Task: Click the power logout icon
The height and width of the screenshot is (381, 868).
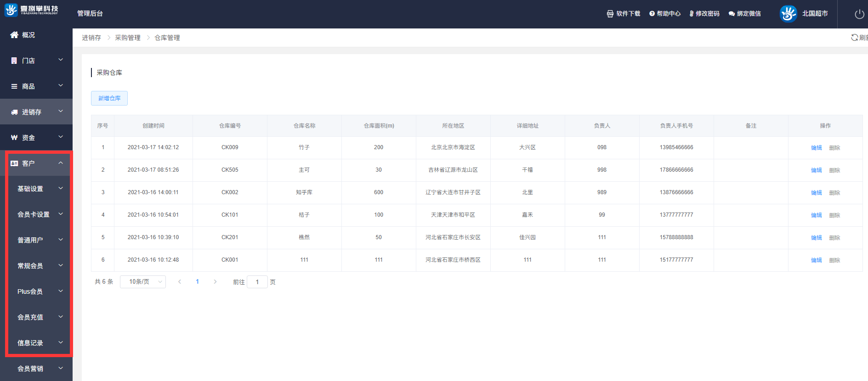Action: [859, 14]
